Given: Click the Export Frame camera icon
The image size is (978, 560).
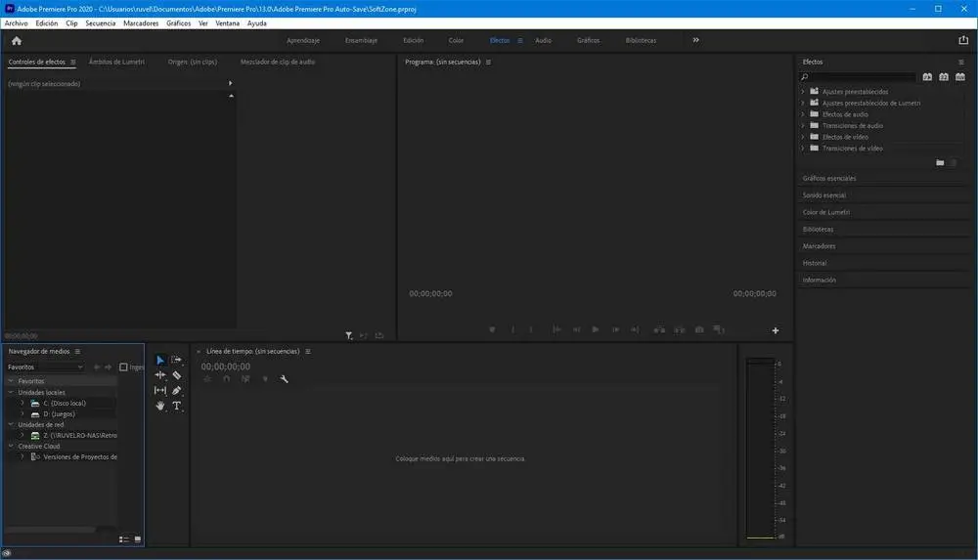Looking at the screenshot, I should (699, 329).
